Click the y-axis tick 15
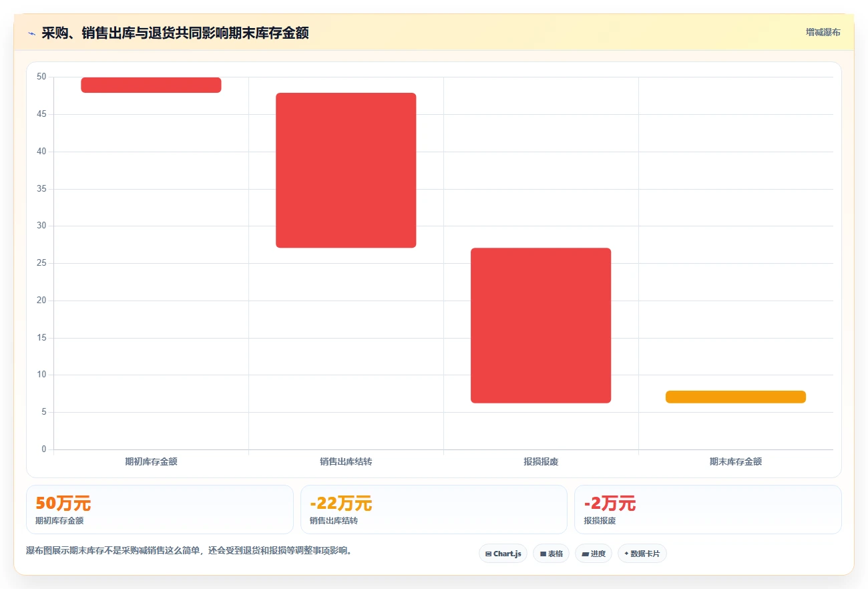Image resolution: width=868 pixels, height=589 pixels. [x=41, y=338]
